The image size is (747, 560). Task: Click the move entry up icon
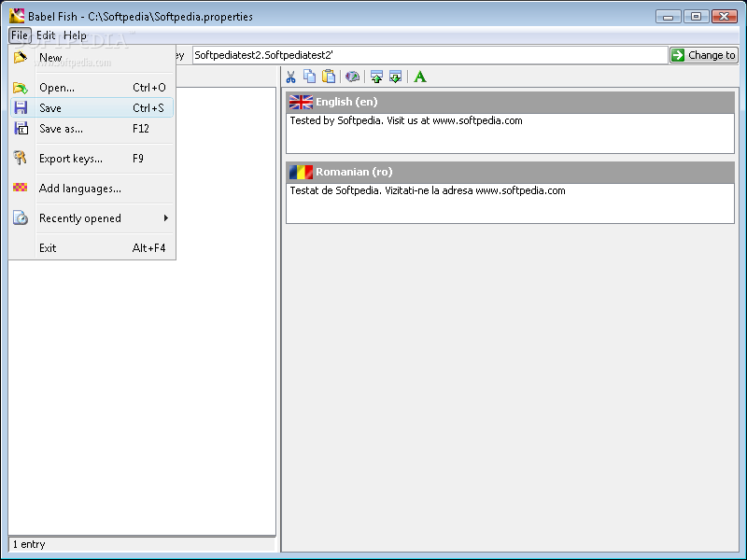click(376, 77)
